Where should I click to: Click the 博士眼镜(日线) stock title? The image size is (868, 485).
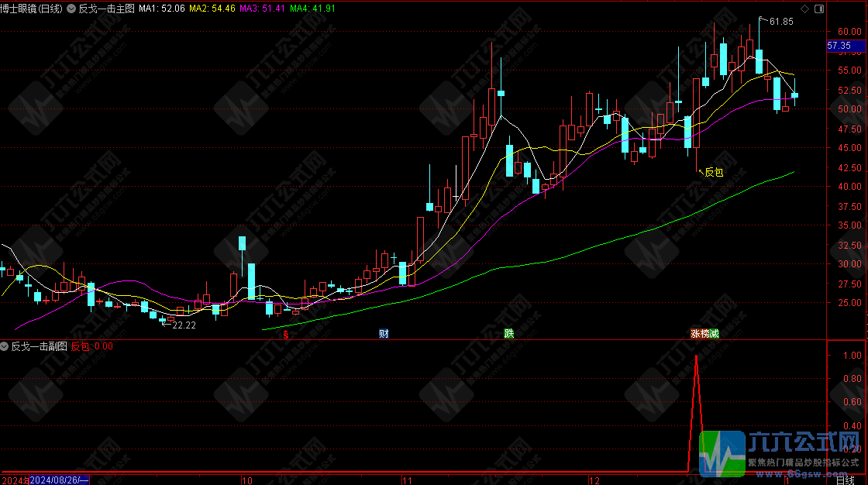pos(31,9)
